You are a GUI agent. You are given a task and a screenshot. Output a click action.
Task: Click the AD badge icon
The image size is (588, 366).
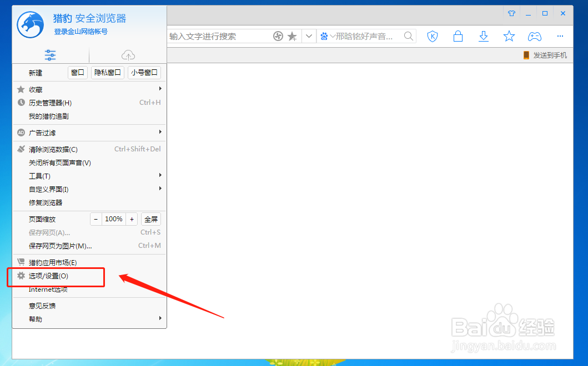tap(21, 133)
